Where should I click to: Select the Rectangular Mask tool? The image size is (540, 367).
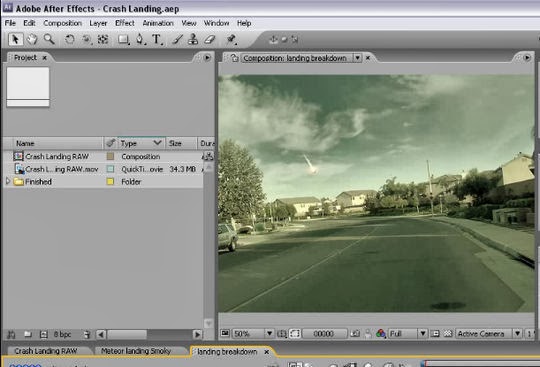[x=123, y=39]
